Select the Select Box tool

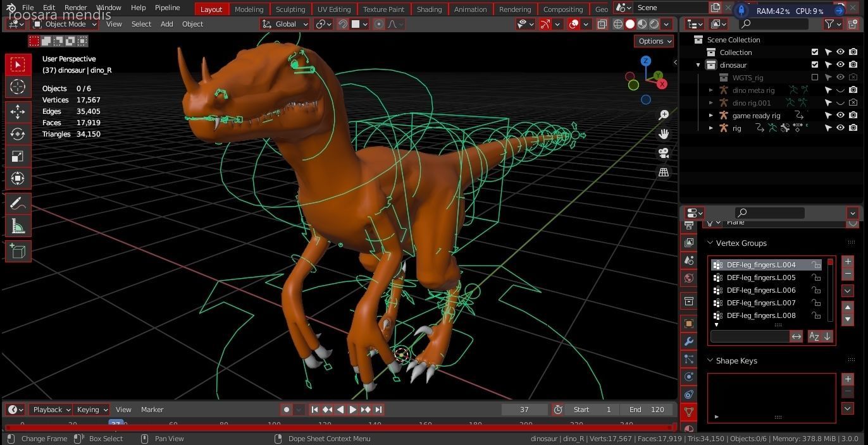[18, 64]
